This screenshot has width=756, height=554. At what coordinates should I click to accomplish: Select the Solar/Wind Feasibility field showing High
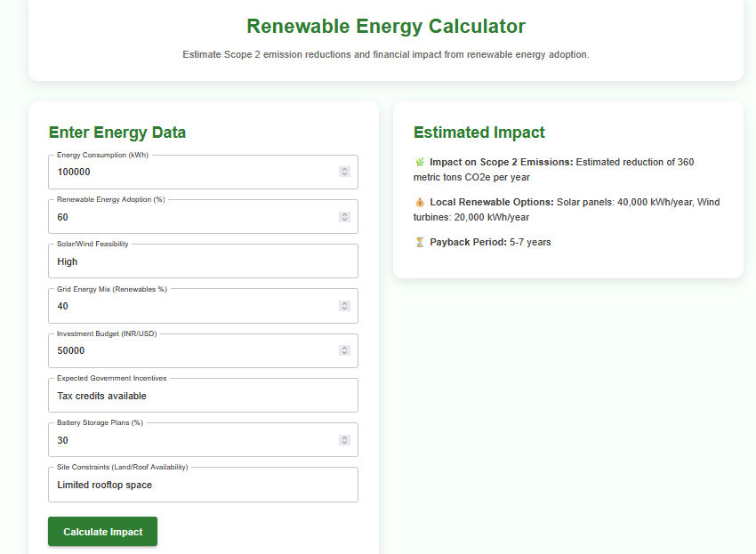(203, 261)
